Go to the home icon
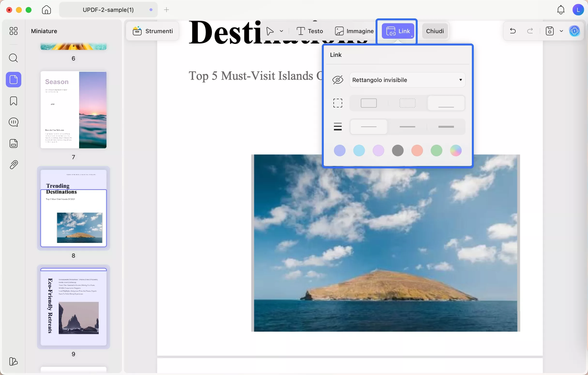The width and height of the screenshot is (588, 375). (46, 10)
